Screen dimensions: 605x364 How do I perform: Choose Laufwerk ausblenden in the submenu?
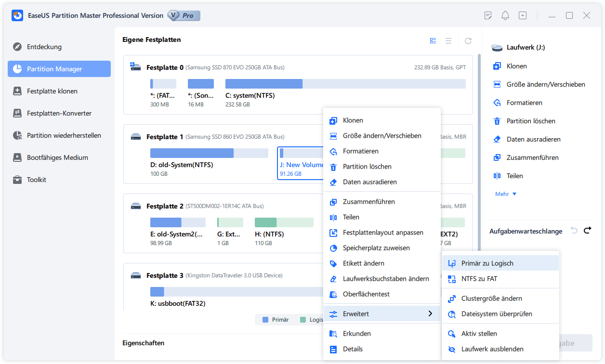pos(500,349)
